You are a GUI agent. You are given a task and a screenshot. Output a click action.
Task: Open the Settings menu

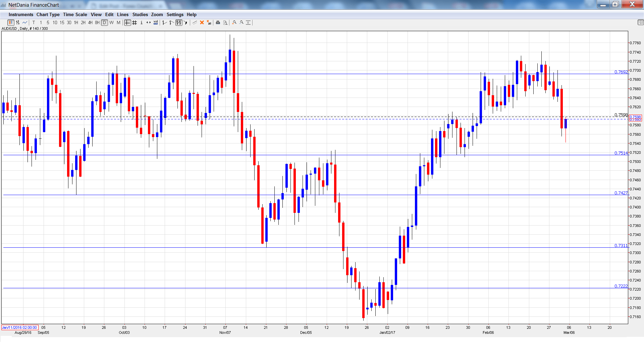pyautogui.click(x=175, y=14)
